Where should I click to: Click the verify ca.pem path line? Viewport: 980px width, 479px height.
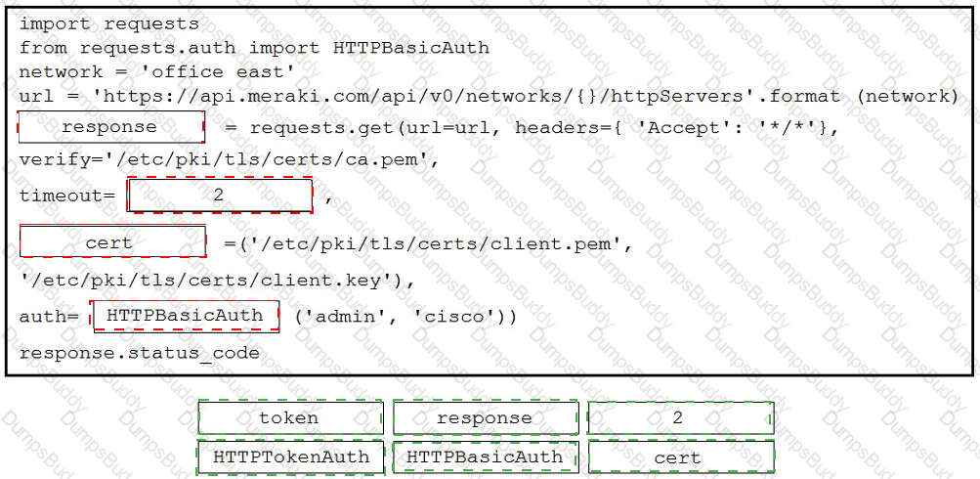tap(230, 160)
